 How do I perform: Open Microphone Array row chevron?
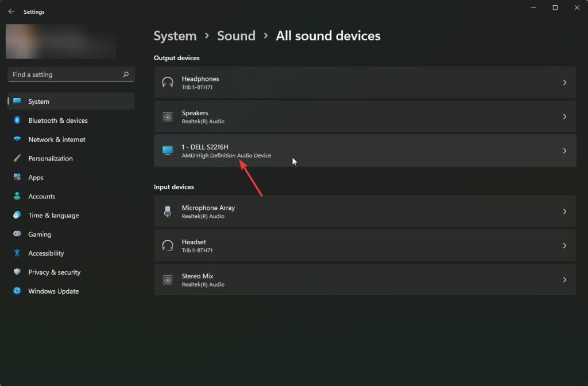point(564,212)
